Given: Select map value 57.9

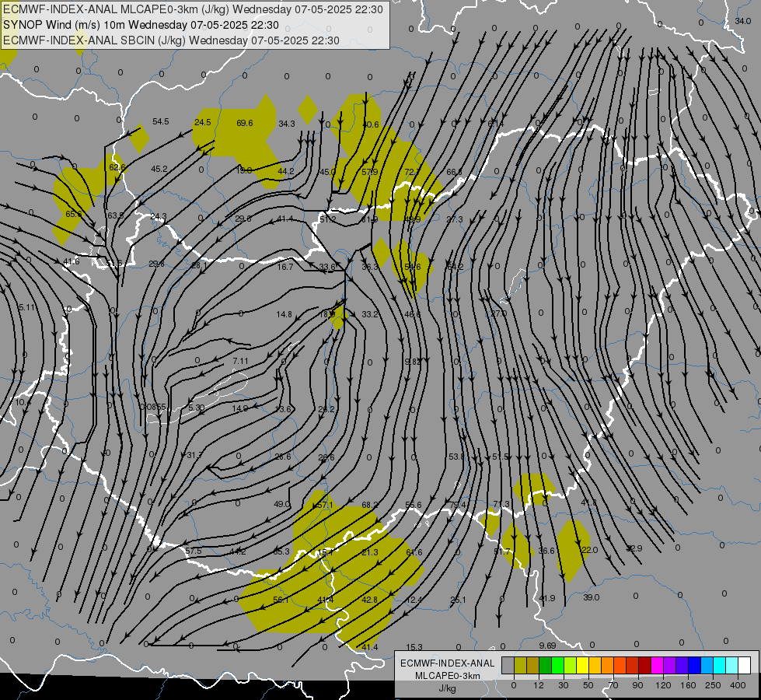Looking at the screenshot, I should click(370, 172).
